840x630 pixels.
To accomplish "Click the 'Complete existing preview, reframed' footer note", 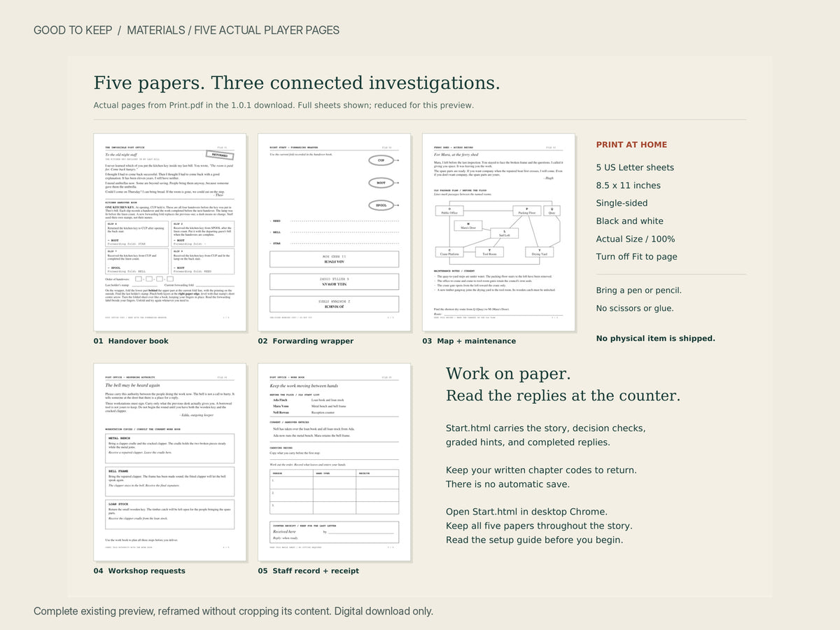I will click(x=233, y=611).
